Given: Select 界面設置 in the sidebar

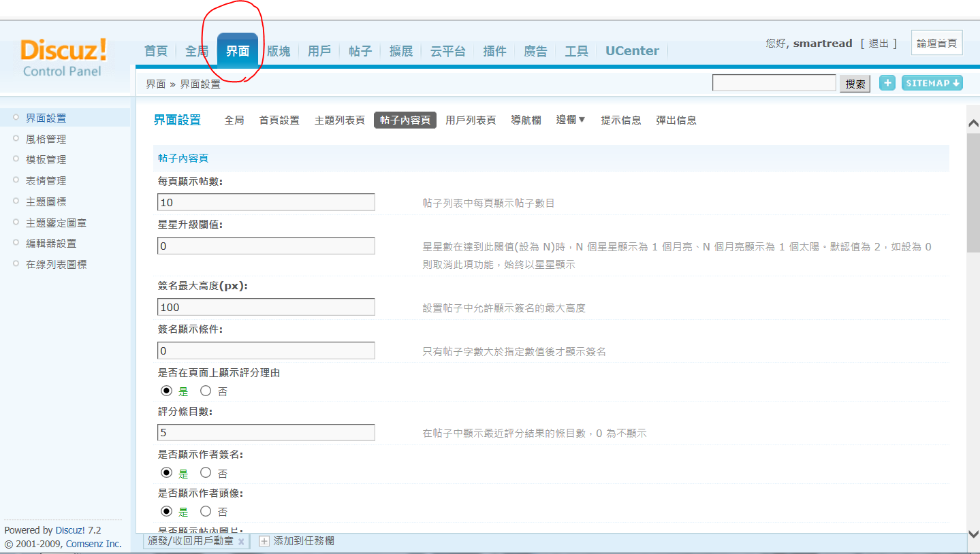Looking at the screenshot, I should point(46,118).
